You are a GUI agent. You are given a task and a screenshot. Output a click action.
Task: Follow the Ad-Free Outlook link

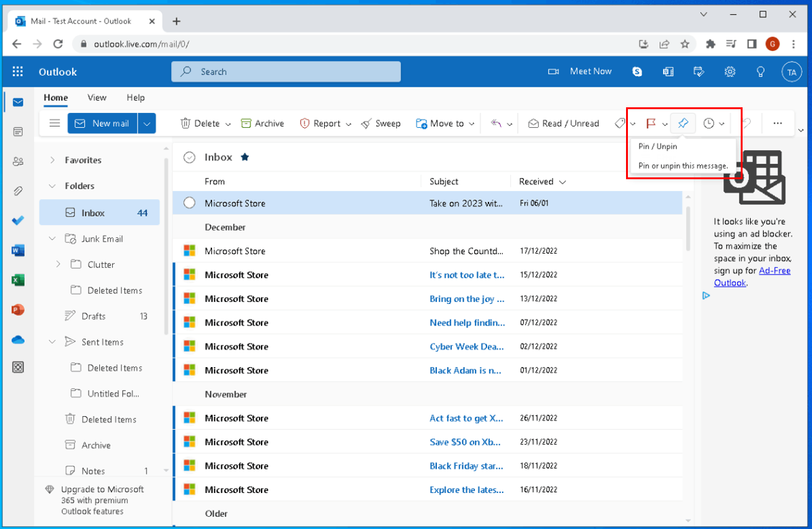pyautogui.click(x=752, y=277)
